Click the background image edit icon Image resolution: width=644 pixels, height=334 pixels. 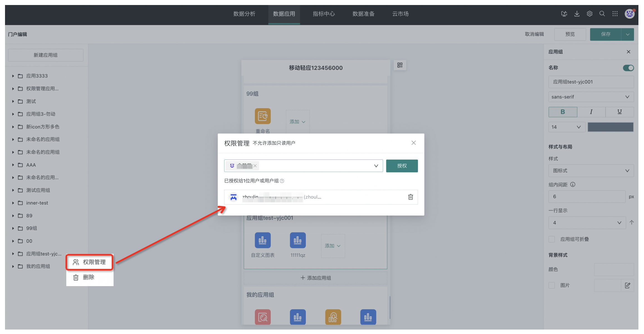pyautogui.click(x=627, y=285)
